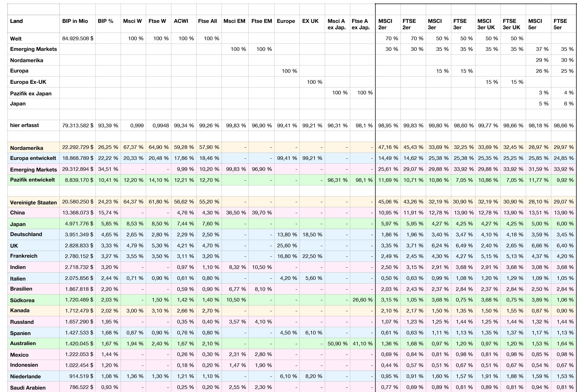The image size is (584, 392).
Task: Select the "Deutschland" row label
Action: point(26,234)
